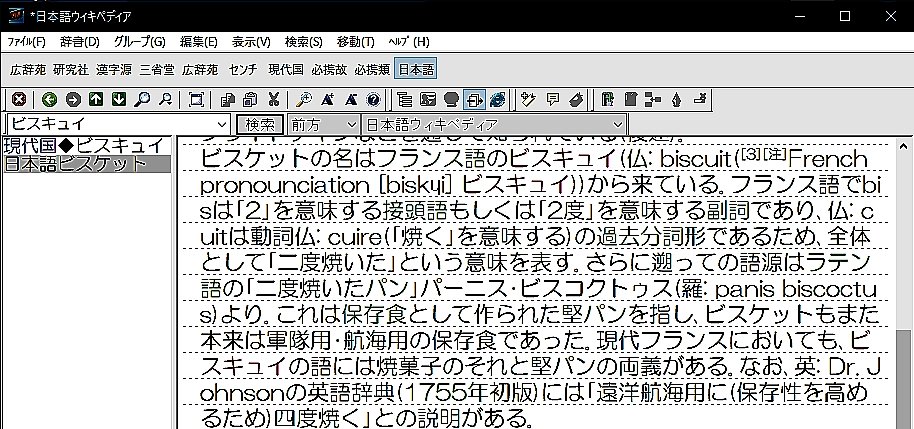Image resolution: width=914 pixels, height=429 pixels.
Task: Select the 必携類 dictionary button
Action: [372, 70]
